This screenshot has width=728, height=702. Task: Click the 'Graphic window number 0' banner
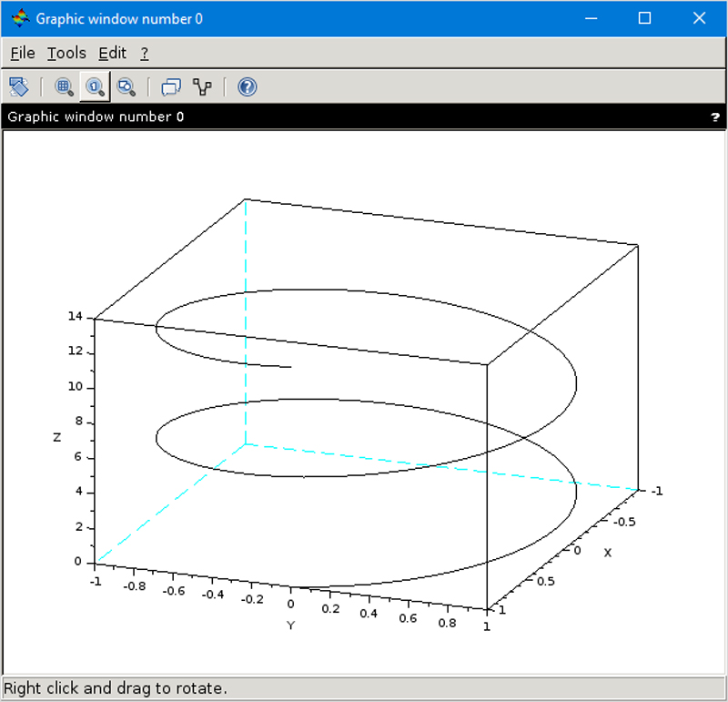95,117
